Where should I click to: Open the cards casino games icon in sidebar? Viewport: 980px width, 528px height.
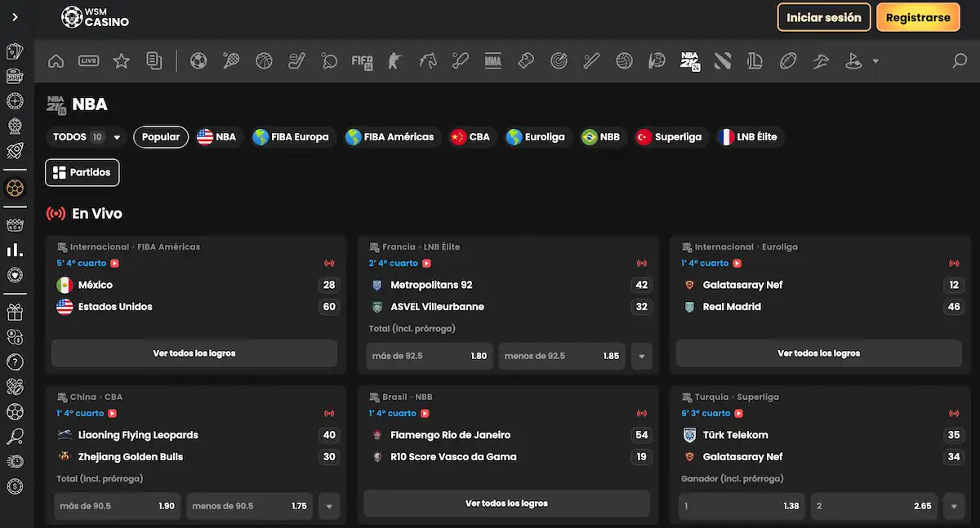[15, 51]
